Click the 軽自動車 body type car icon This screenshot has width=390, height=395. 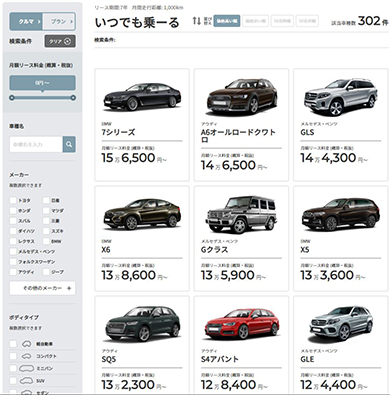coord(27,344)
